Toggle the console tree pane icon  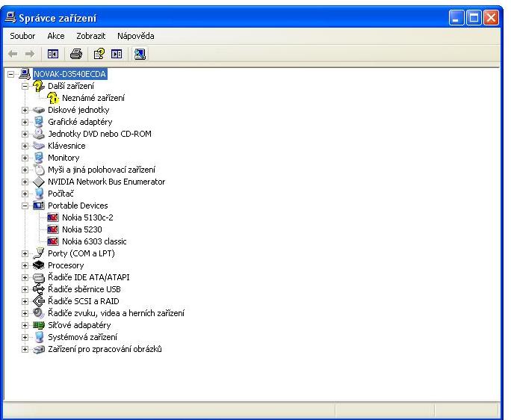coord(53,54)
